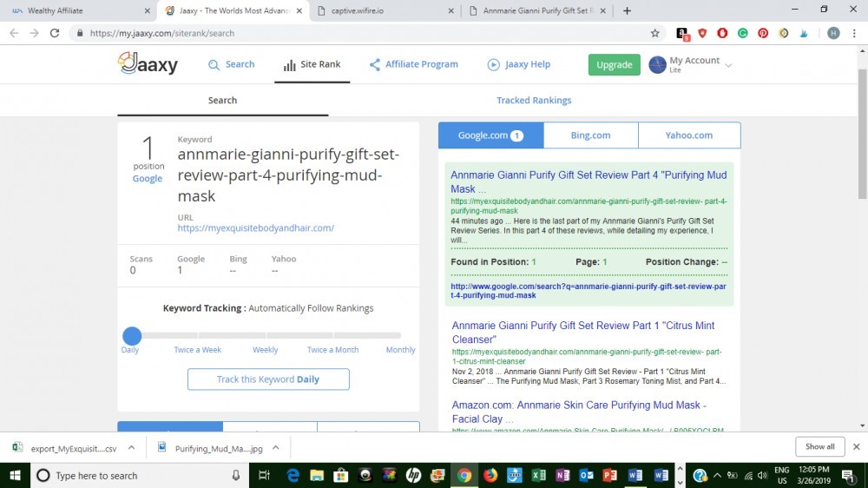Open the Chrome three-dot menu

coord(854,33)
